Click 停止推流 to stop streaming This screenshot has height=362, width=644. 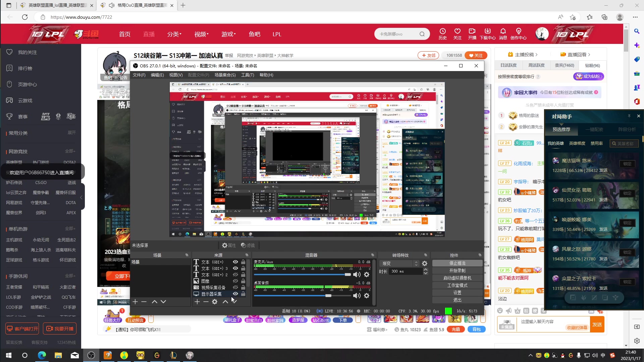[457, 263]
